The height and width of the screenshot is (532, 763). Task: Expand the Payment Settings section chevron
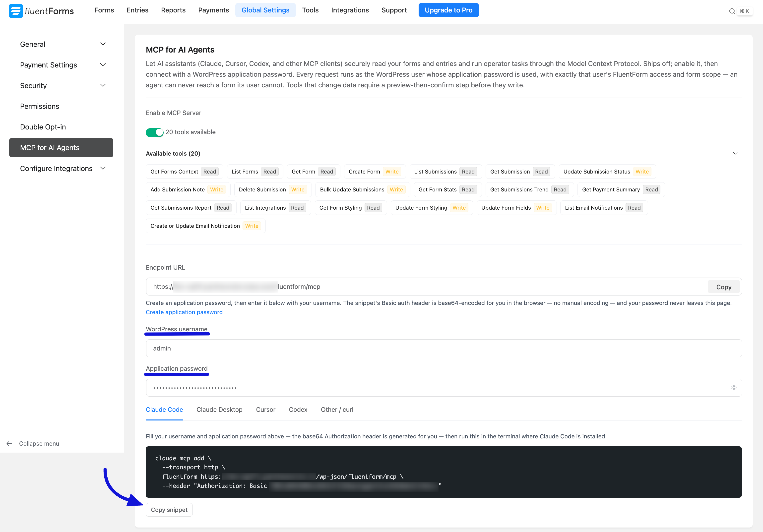pyautogui.click(x=103, y=65)
